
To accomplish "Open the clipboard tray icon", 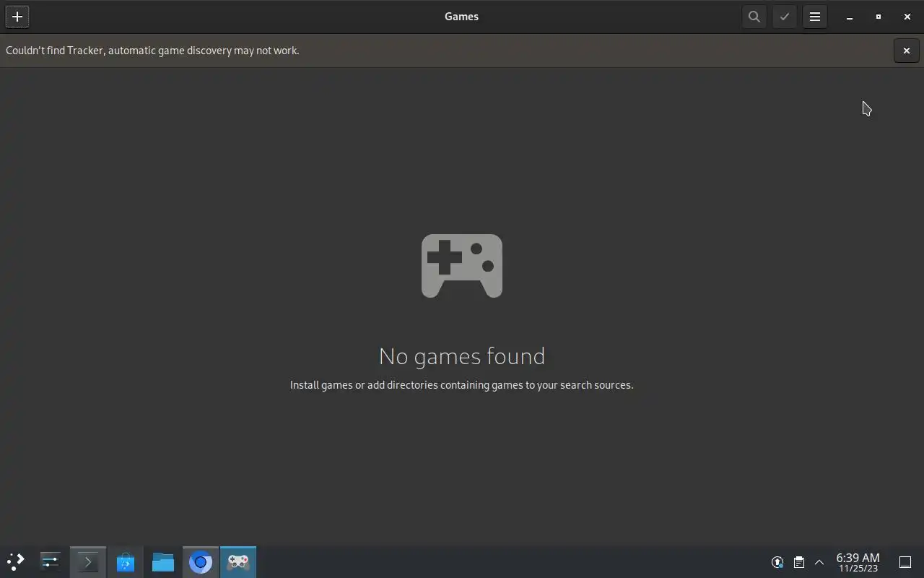I will click(799, 562).
